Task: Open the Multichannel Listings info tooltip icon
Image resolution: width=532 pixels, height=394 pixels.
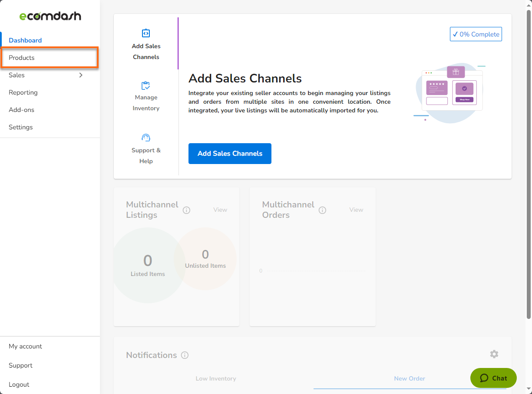Action: point(186,210)
